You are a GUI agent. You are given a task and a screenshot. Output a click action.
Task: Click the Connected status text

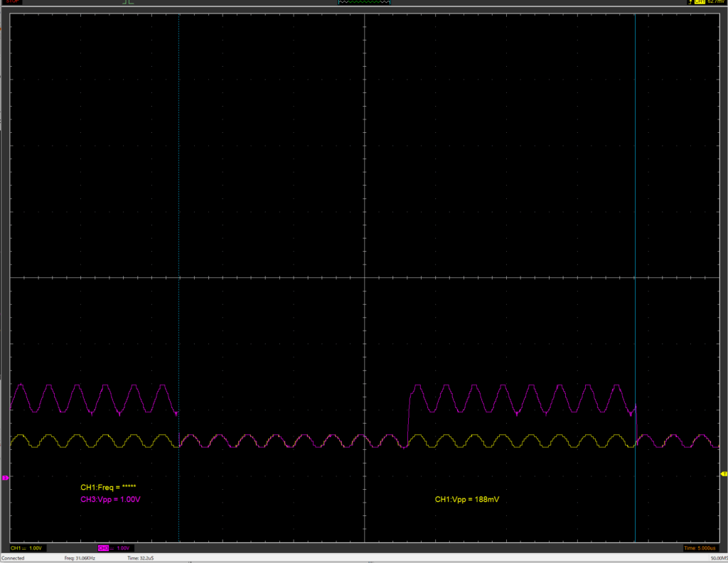(x=12, y=559)
